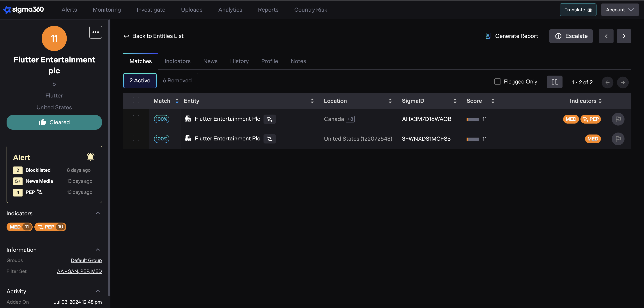Click the sigma360 logo
Viewport: 644px width, 308px height.
(23, 9)
